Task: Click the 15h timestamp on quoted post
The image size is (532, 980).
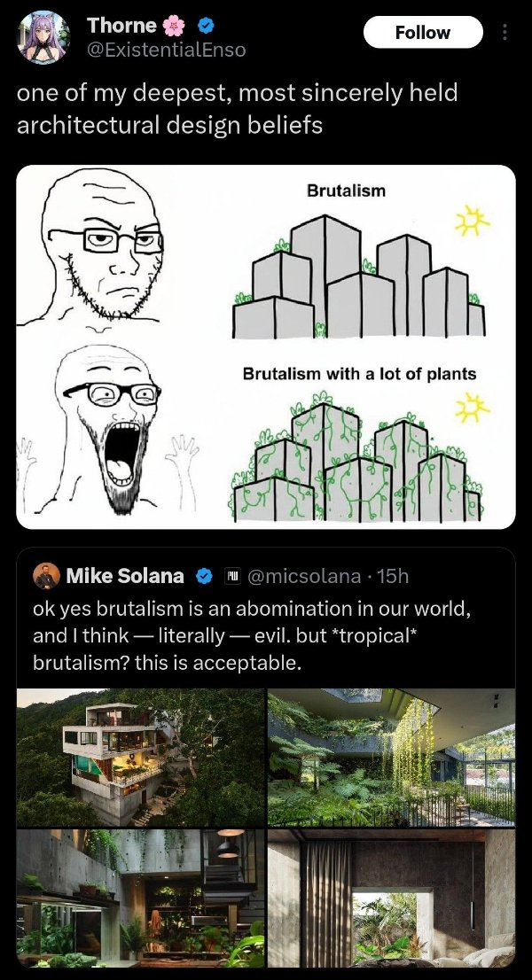Action: pos(393,577)
